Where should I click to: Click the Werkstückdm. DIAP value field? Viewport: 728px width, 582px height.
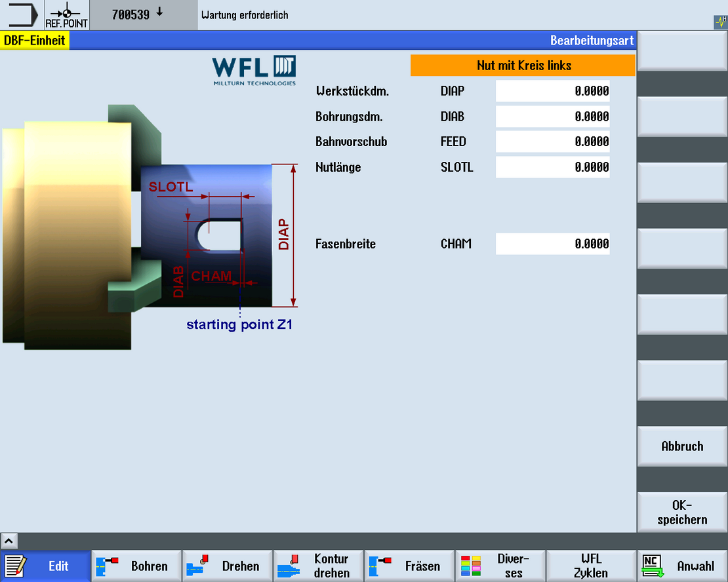(552, 91)
